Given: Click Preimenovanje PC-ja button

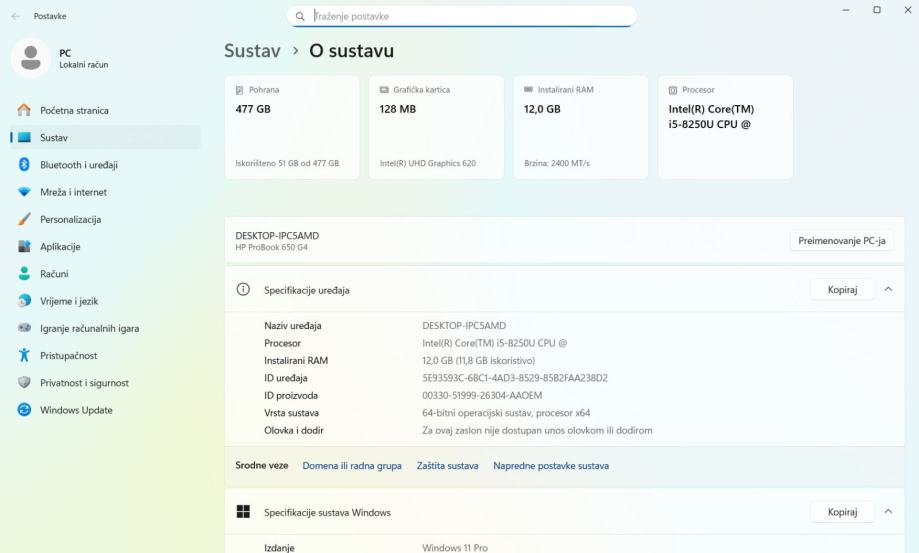Looking at the screenshot, I should click(x=842, y=241).
